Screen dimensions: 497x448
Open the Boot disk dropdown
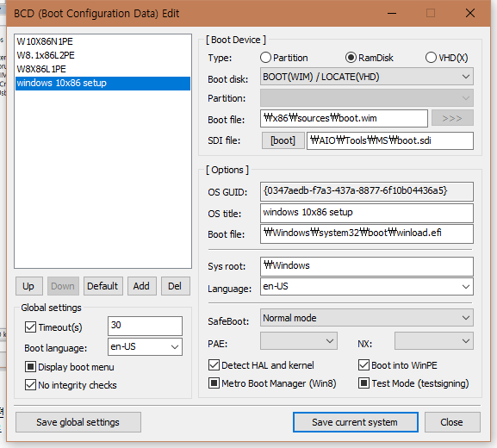367,77
